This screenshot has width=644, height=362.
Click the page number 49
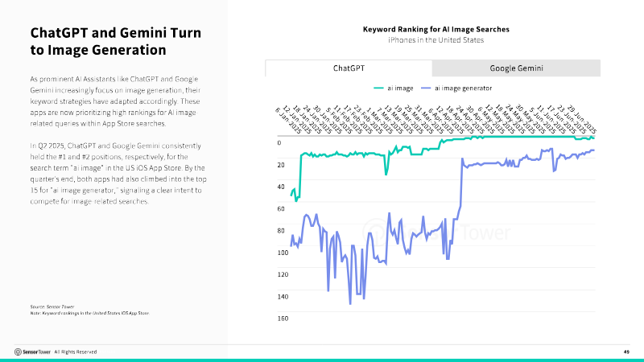[x=626, y=352]
